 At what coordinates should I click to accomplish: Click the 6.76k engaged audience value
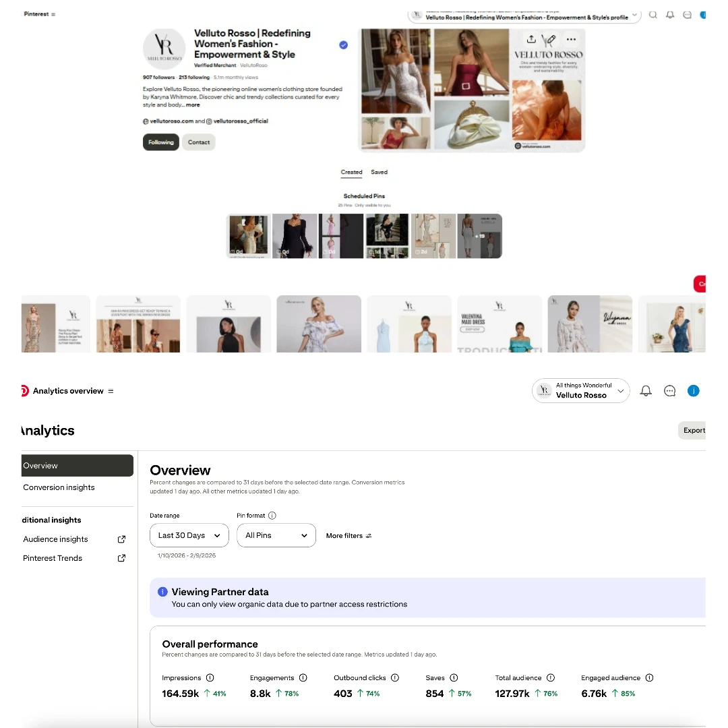point(594,694)
